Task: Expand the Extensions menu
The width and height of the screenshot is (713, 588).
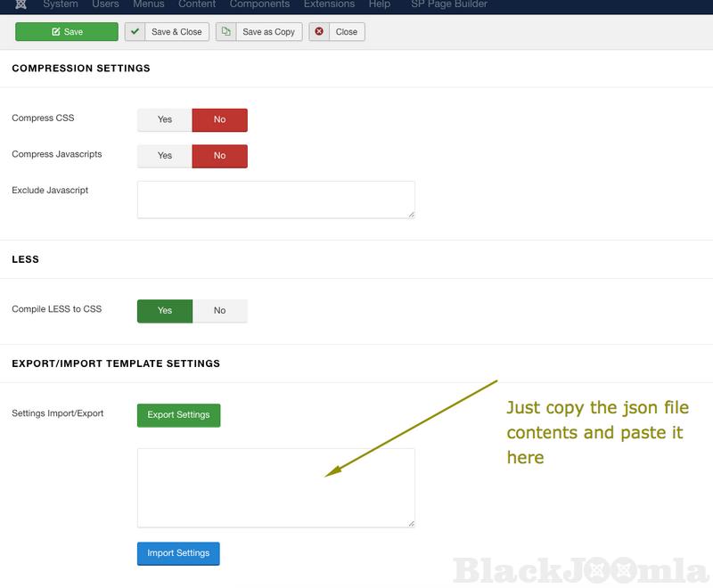Action: [329, 4]
